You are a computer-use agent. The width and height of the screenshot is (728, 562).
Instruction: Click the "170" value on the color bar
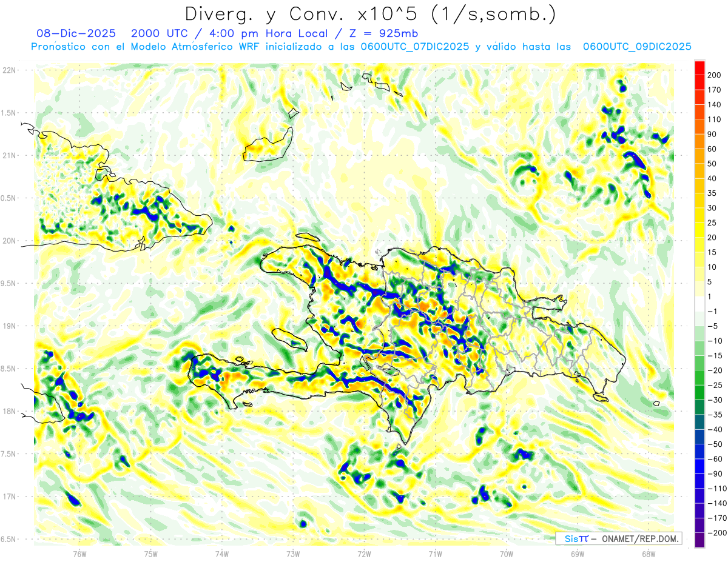pos(714,90)
